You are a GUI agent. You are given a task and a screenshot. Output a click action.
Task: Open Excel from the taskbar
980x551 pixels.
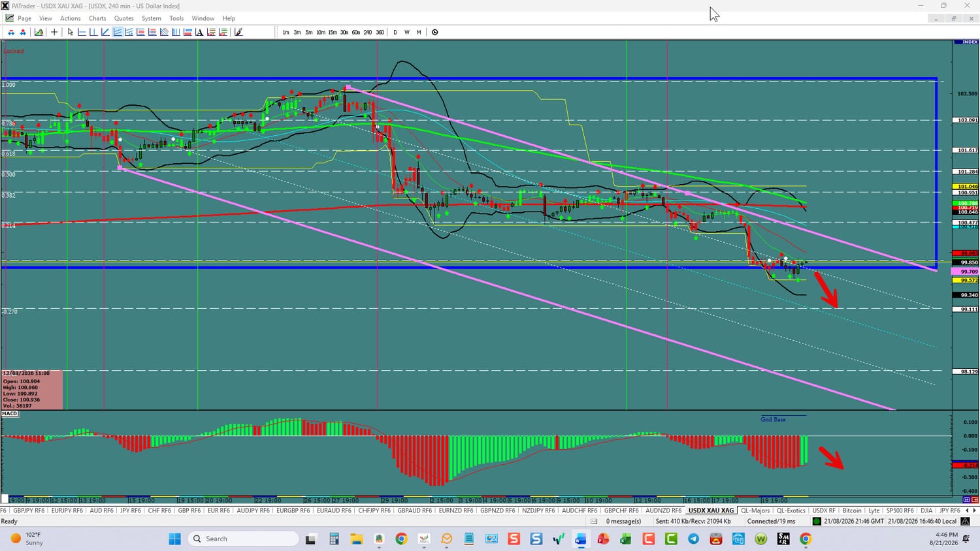pos(625,539)
